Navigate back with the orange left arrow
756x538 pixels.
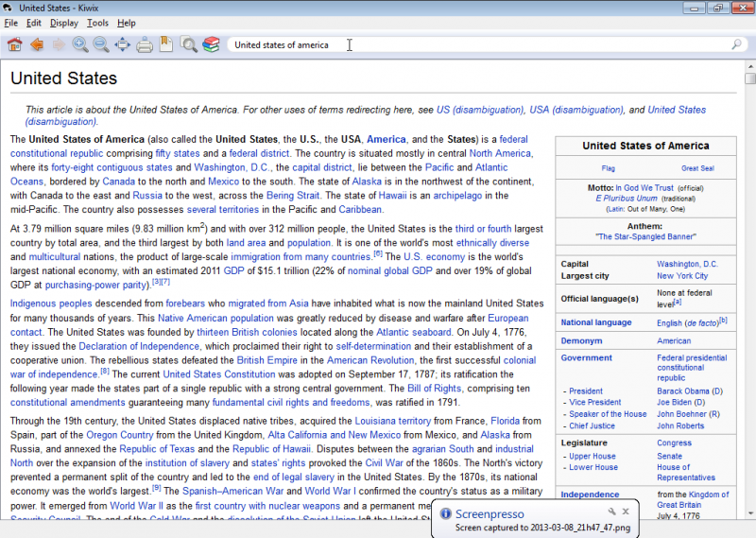click(x=37, y=44)
